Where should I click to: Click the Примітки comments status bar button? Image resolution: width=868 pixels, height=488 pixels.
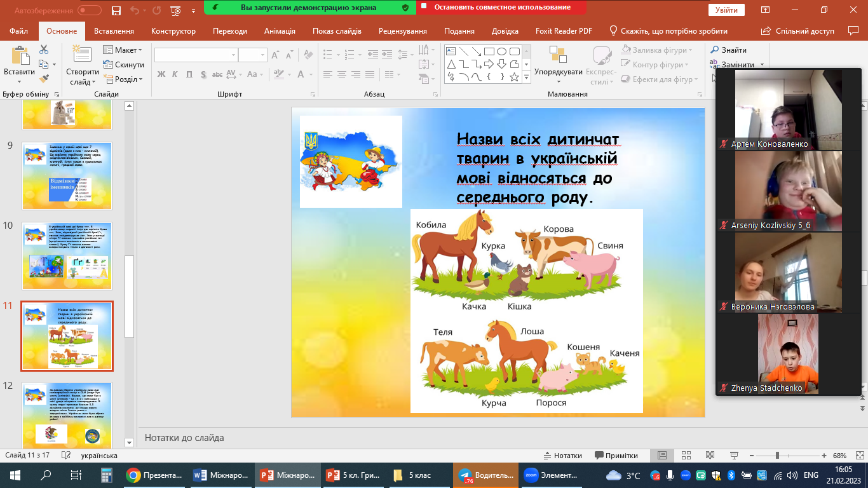616,456
